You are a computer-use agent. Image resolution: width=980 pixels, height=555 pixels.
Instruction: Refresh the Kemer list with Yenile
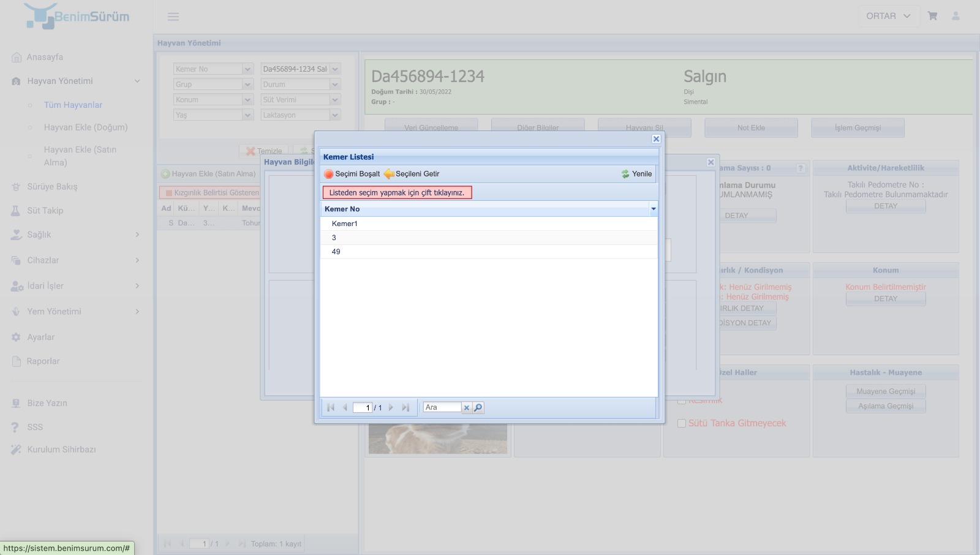636,174
